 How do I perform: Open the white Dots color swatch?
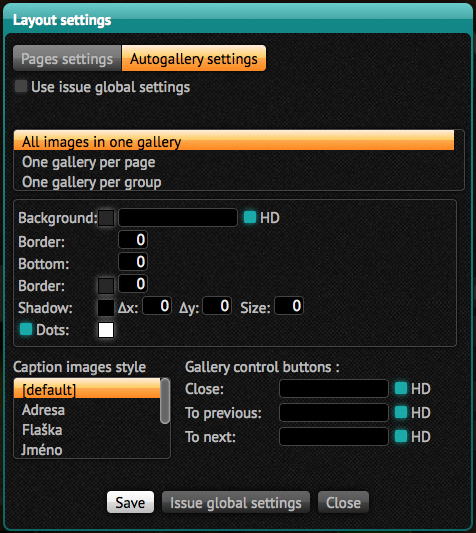click(x=106, y=330)
